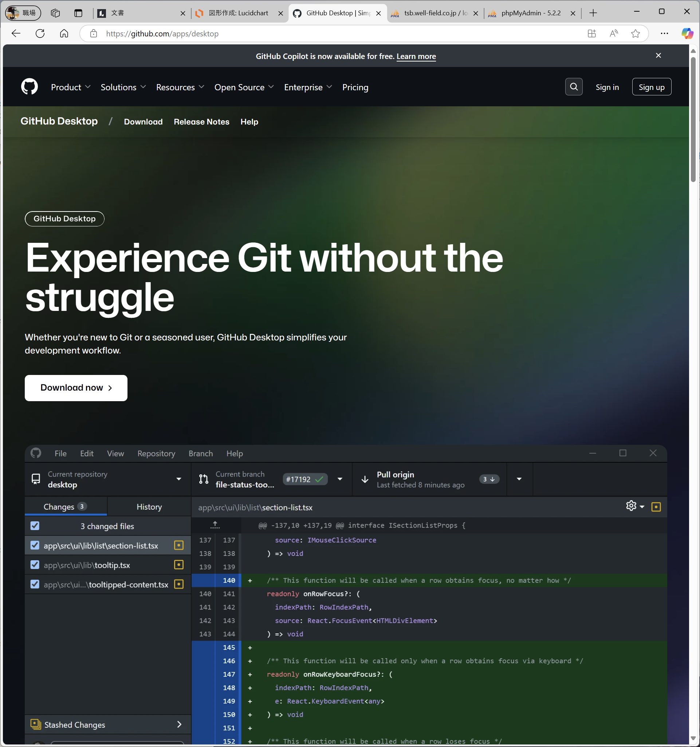Image resolution: width=700 pixels, height=747 pixels.
Task: Uncheck tooltip.tsx file checkbox
Action: click(35, 565)
